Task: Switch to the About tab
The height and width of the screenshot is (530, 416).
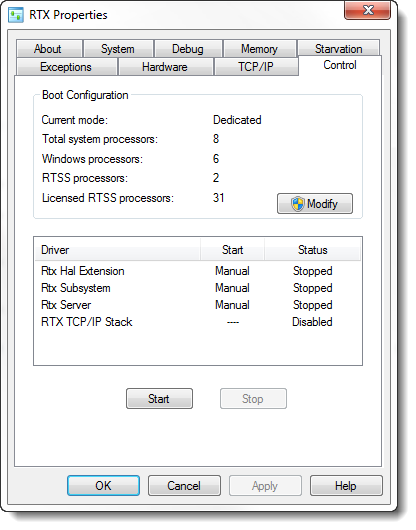Action: [x=49, y=49]
